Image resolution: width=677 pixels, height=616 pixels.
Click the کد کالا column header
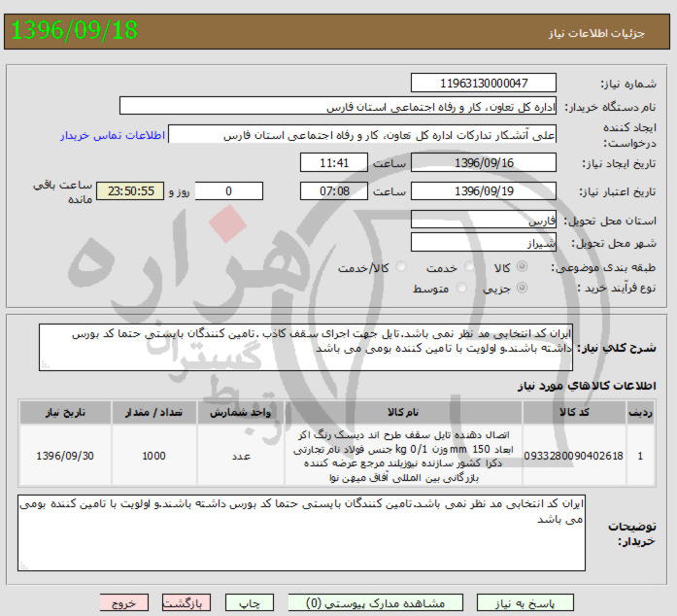tap(574, 412)
